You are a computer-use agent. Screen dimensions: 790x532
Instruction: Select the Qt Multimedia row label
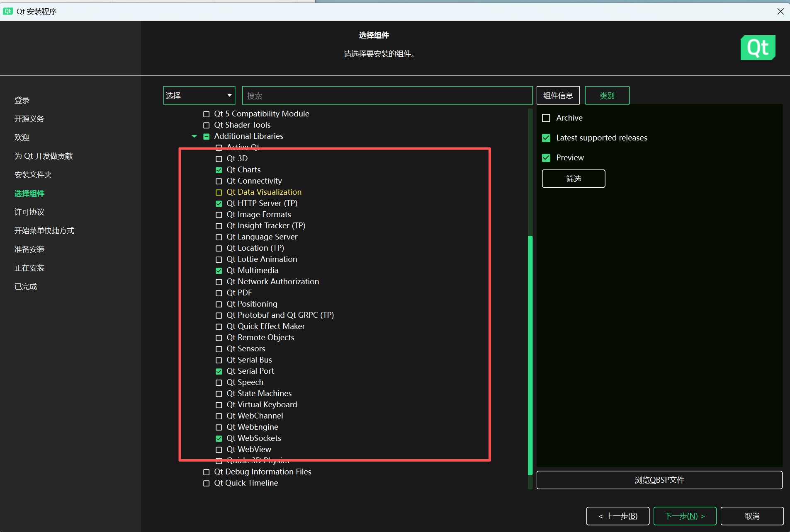pyautogui.click(x=252, y=271)
